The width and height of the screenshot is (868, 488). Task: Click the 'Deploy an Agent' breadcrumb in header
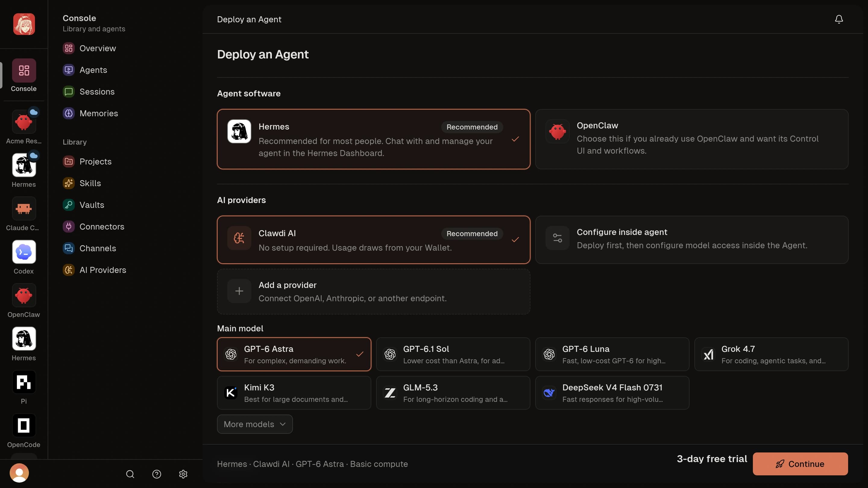(x=249, y=19)
